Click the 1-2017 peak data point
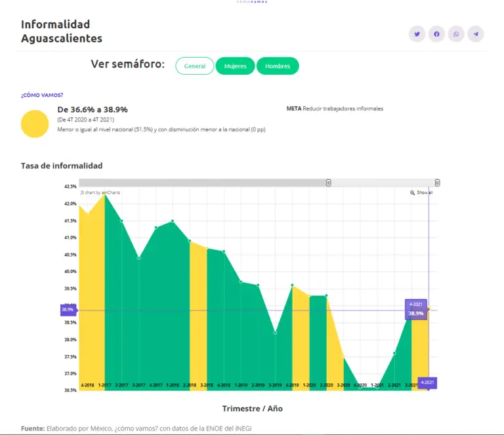 point(104,194)
